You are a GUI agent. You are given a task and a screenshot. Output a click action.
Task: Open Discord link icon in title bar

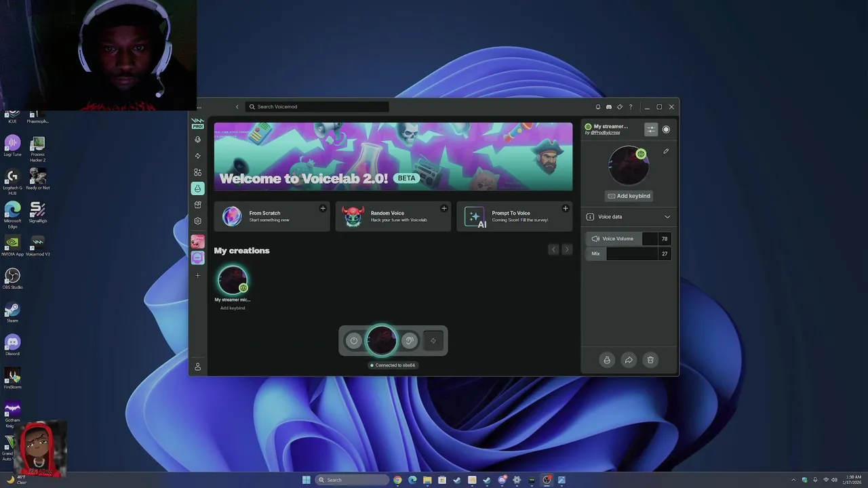coord(609,107)
